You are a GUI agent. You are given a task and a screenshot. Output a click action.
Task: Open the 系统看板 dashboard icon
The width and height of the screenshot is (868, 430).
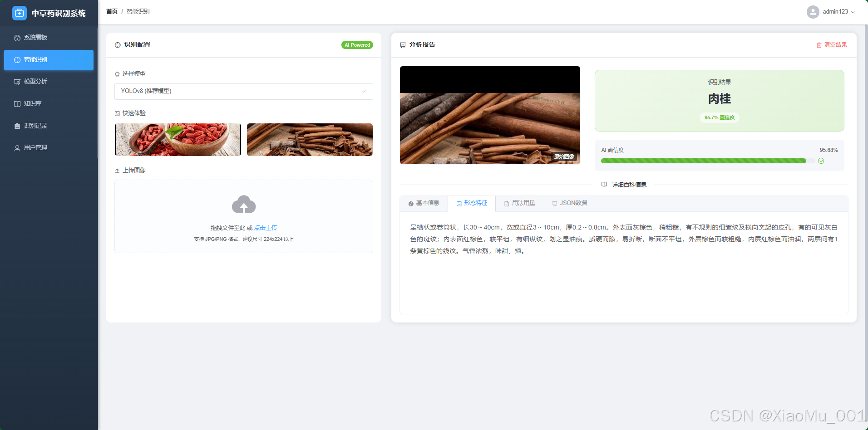click(x=17, y=37)
